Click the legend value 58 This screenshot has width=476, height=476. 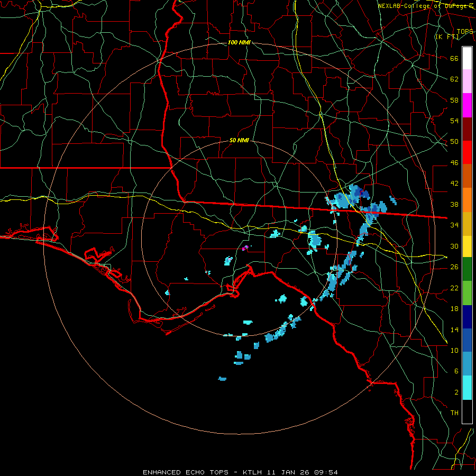454,100
